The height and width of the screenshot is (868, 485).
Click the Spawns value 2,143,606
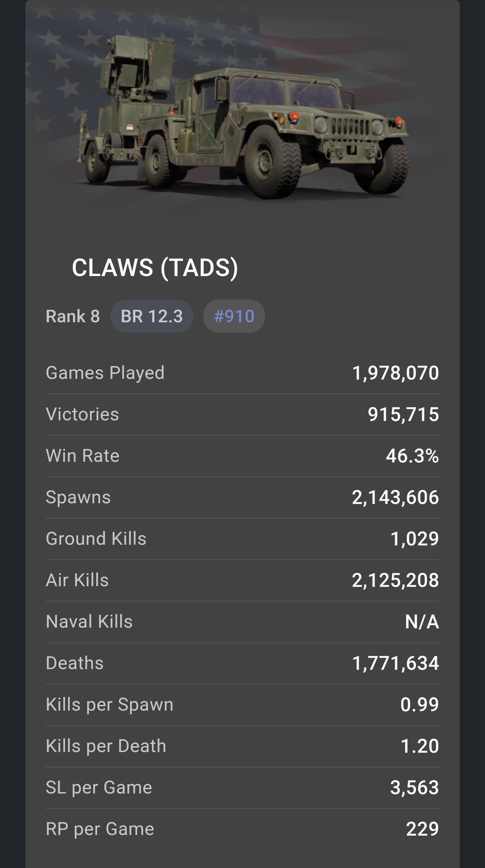[395, 497]
